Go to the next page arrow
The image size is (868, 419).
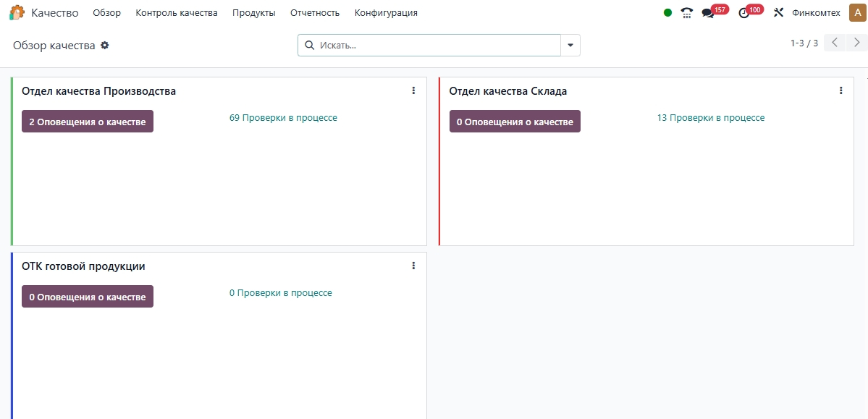[857, 43]
